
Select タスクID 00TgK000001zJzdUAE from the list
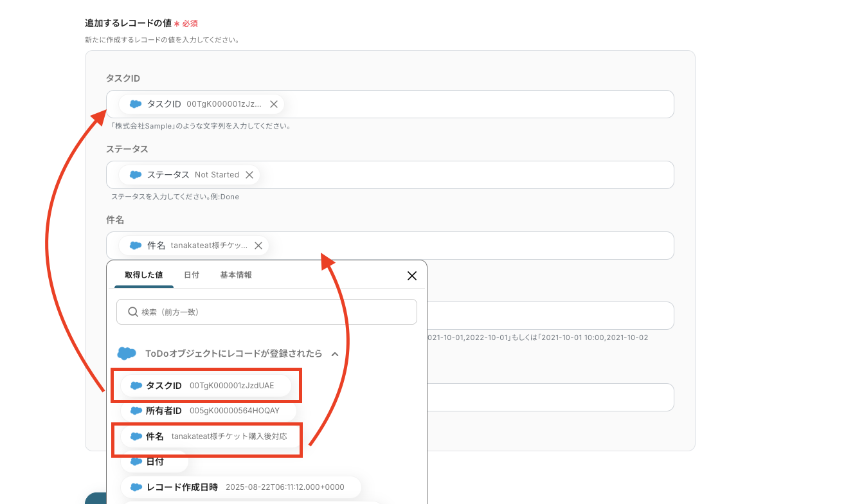click(206, 386)
